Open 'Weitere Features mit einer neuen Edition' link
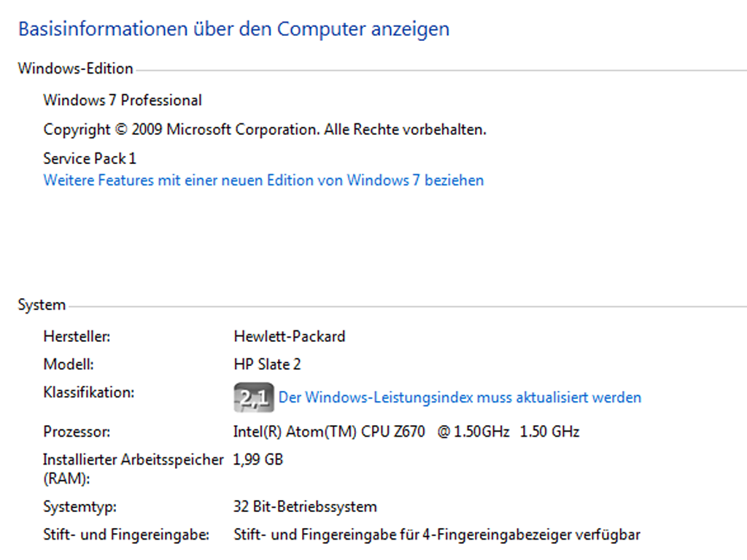Screen dimensions: 747x560 pos(263,181)
